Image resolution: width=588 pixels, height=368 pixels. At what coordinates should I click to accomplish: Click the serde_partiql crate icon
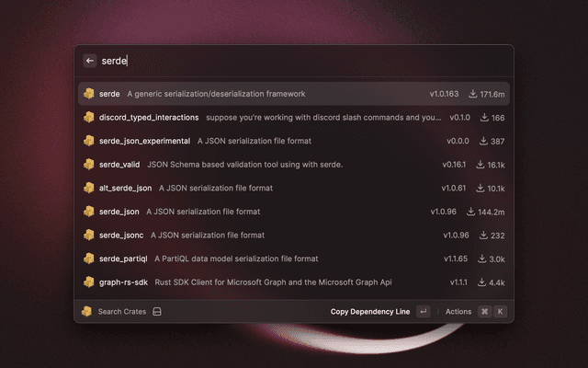89,259
